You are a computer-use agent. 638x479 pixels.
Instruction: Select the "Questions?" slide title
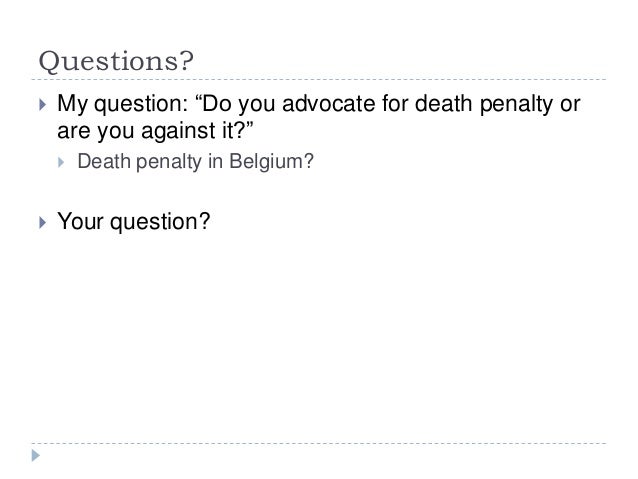tap(116, 61)
